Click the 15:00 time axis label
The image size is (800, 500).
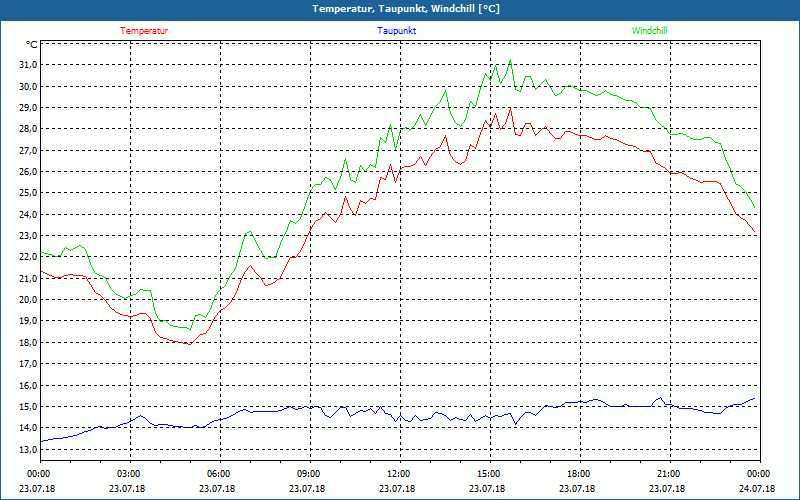490,474
